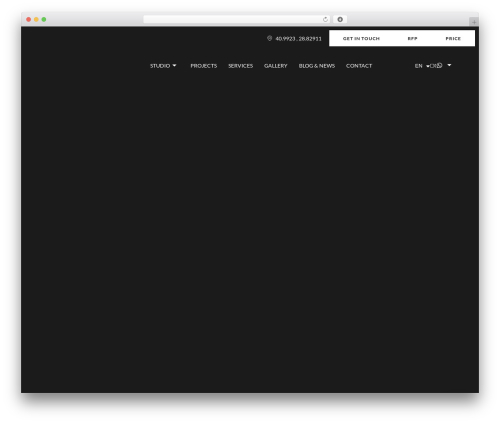Open a new tab with plus button
This screenshot has width=500, height=423.
pyautogui.click(x=474, y=22)
